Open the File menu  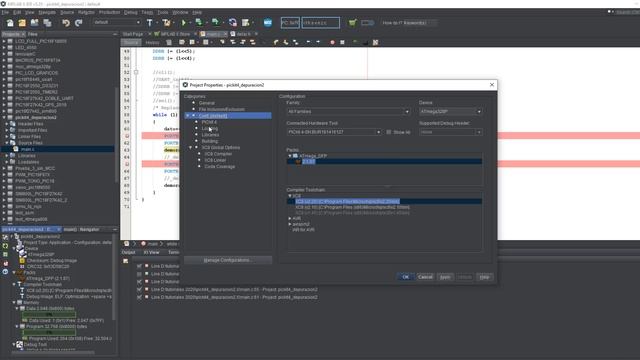5,13
